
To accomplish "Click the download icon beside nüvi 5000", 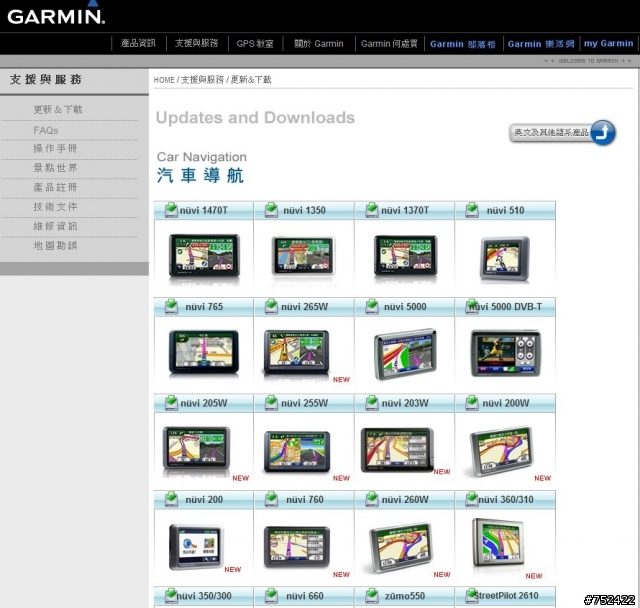I will pyautogui.click(x=372, y=306).
